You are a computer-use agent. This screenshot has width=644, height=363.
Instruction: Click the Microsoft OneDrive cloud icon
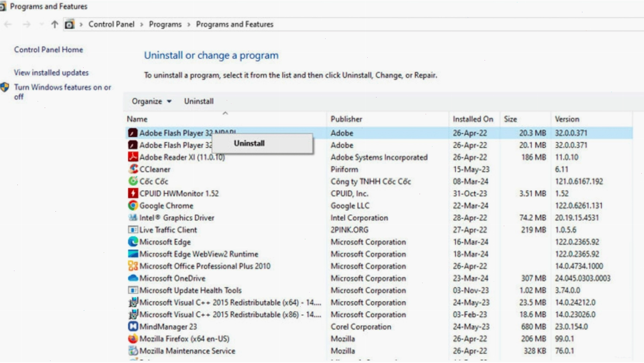point(133,278)
